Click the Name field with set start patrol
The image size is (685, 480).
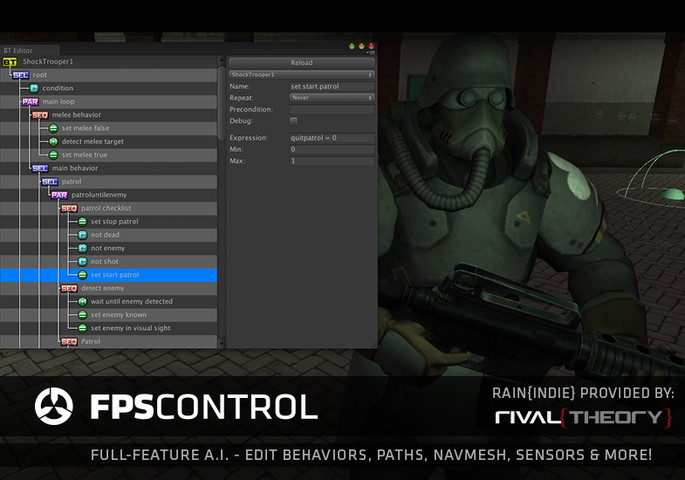[x=332, y=86]
